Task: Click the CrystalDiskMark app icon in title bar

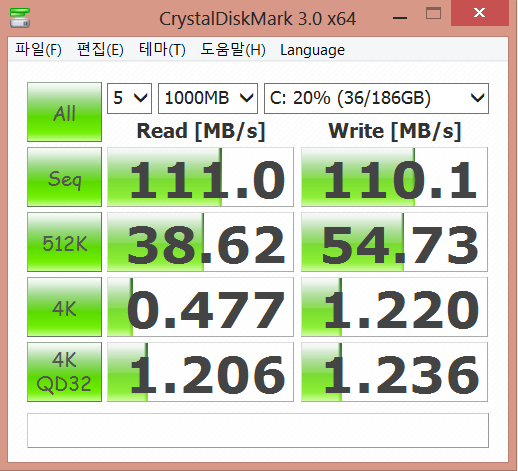Action: 20,18
